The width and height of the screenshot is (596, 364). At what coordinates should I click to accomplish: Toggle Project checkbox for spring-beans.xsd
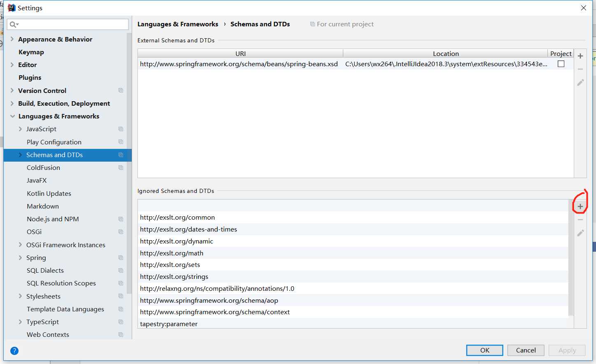tap(561, 64)
